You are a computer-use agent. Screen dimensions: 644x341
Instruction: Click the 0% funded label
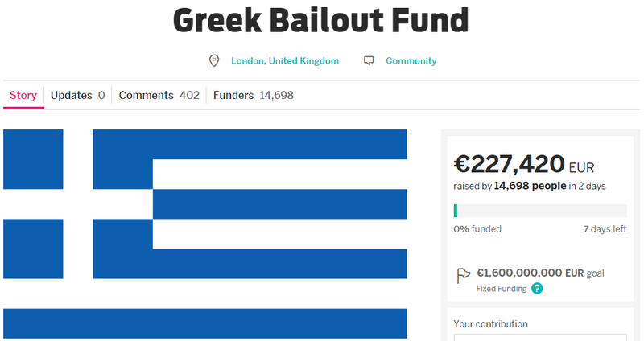coord(477,229)
